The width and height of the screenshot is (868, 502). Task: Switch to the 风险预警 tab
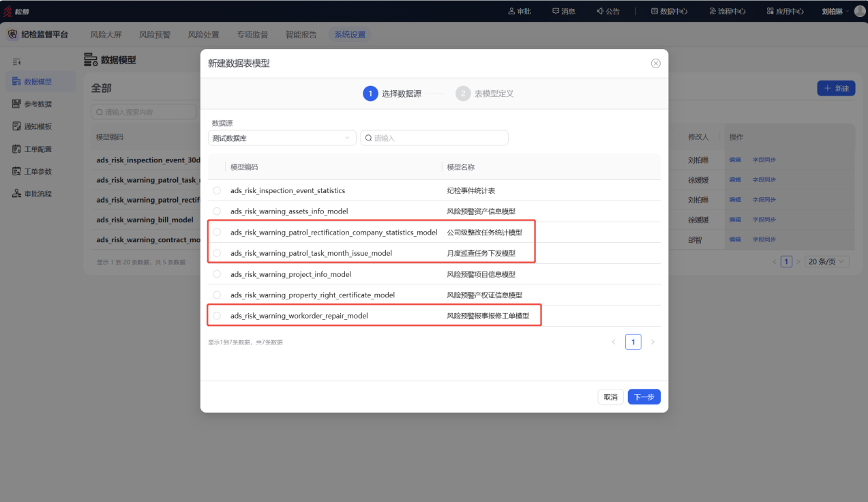155,35
